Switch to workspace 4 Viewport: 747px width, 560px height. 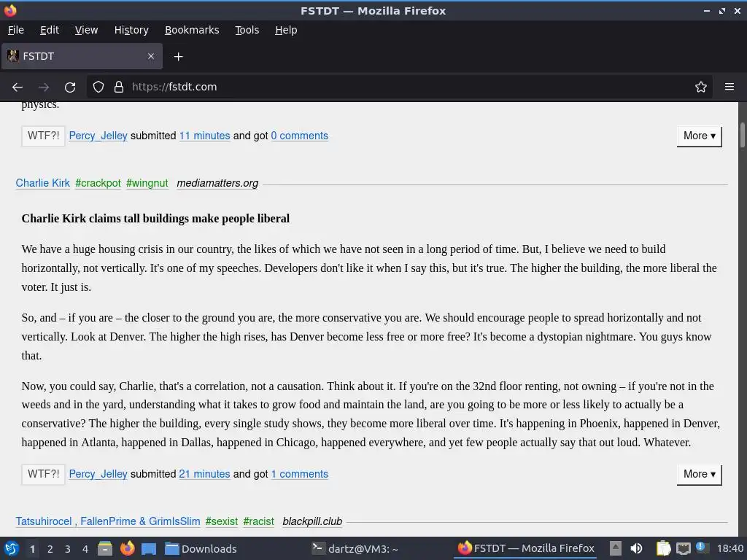(85, 549)
